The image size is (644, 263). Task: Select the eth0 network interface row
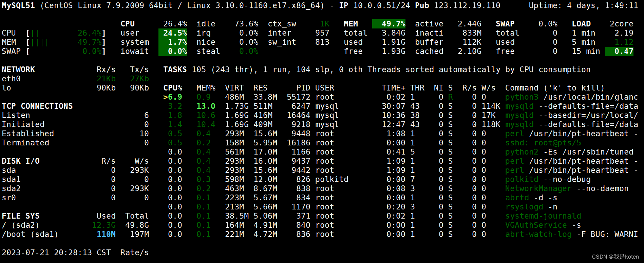coord(75,79)
